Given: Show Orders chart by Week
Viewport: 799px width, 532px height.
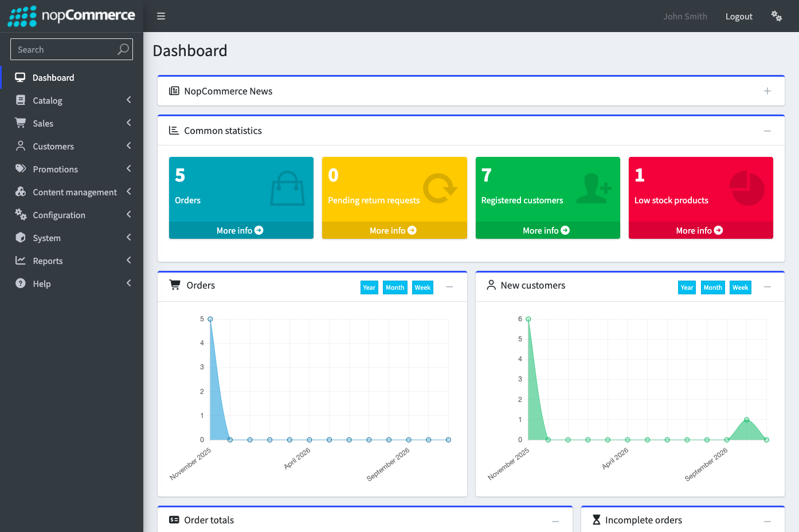Looking at the screenshot, I should point(422,287).
